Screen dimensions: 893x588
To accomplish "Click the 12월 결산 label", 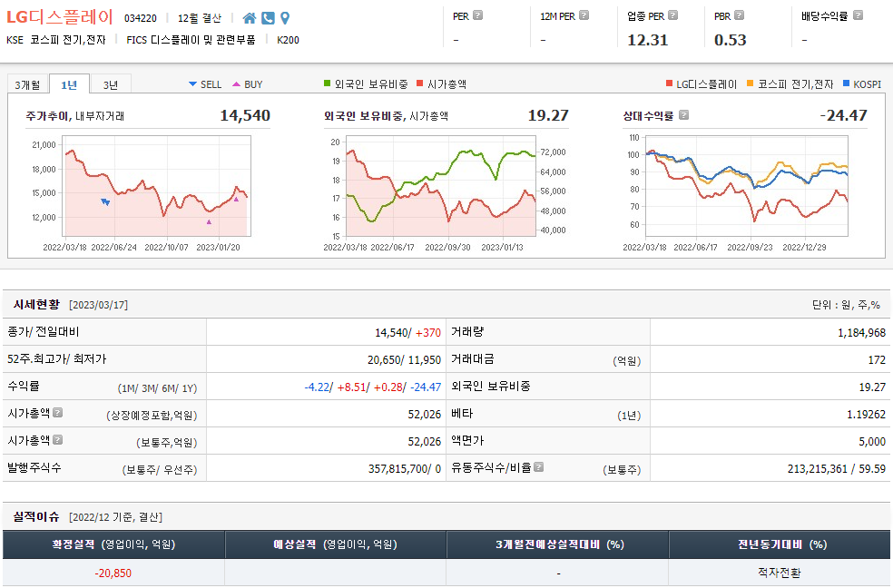I will [200, 18].
